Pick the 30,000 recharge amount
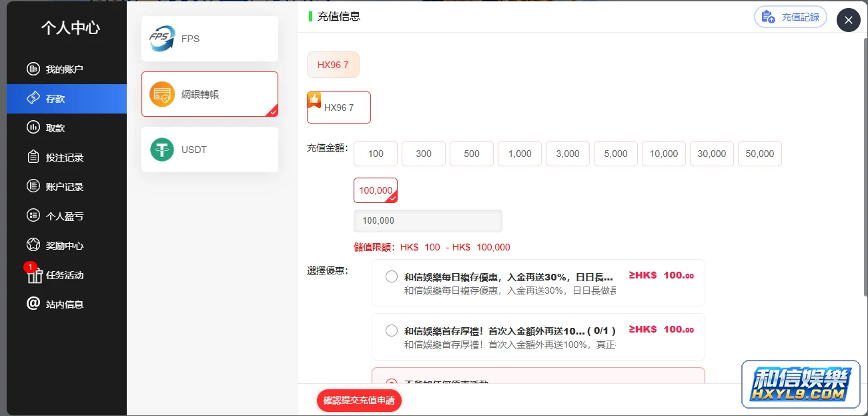The width and height of the screenshot is (868, 416). click(712, 154)
